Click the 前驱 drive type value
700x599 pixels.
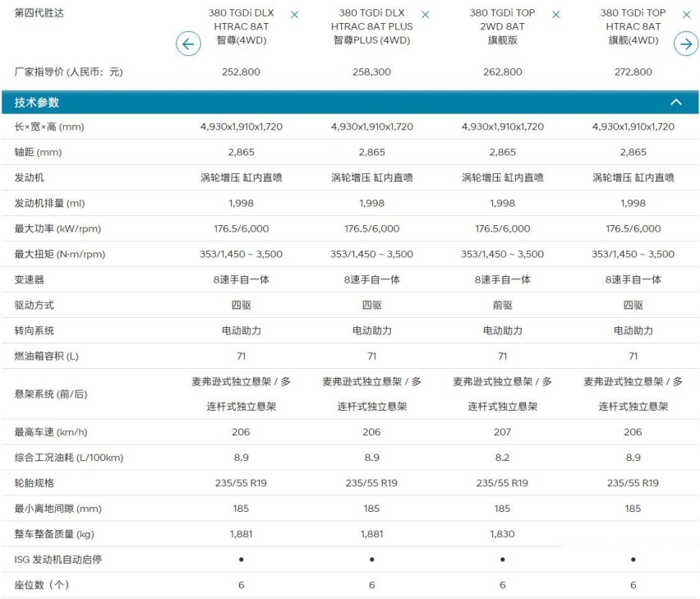click(502, 305)
